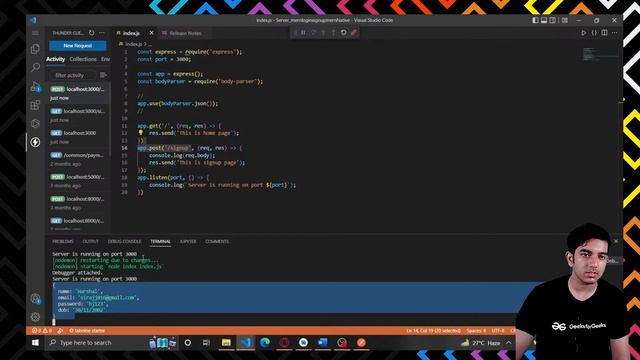This screenshot has width=640, height=360.
Task: Open the Problems panel tab
Action: point(63,242)
